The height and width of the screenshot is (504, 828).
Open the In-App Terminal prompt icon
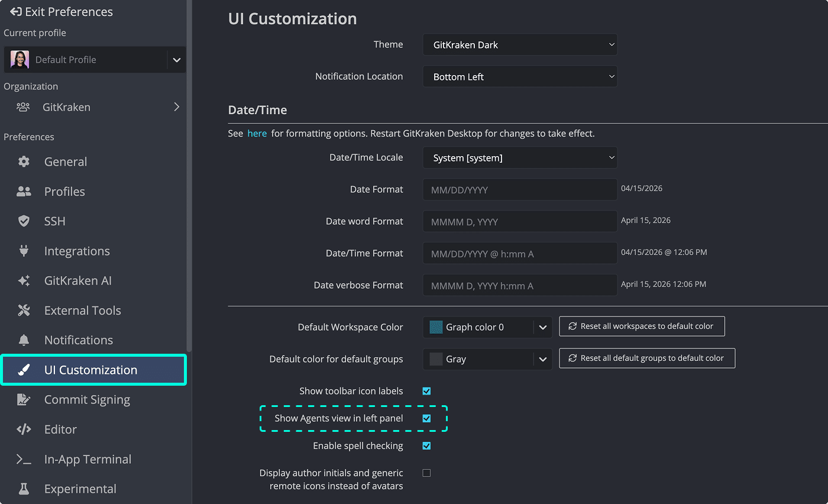click(x=24, y=459)
